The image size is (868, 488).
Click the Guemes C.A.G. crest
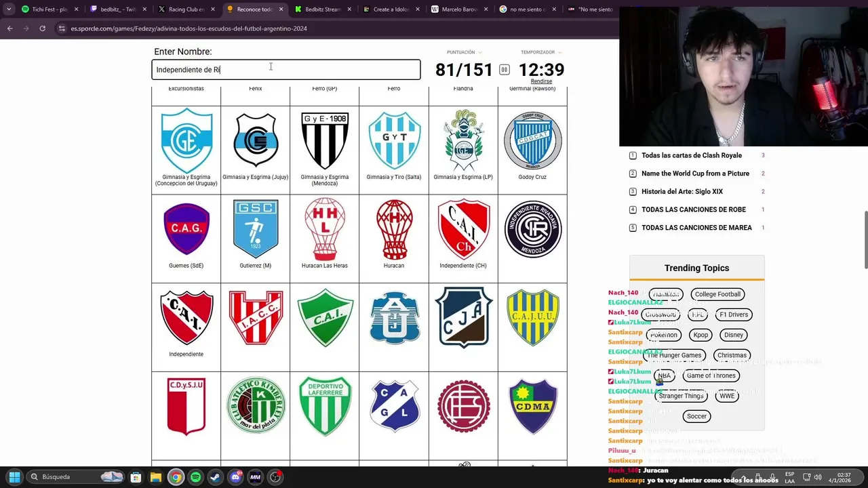pyautogui.click(x=186, y=228)
